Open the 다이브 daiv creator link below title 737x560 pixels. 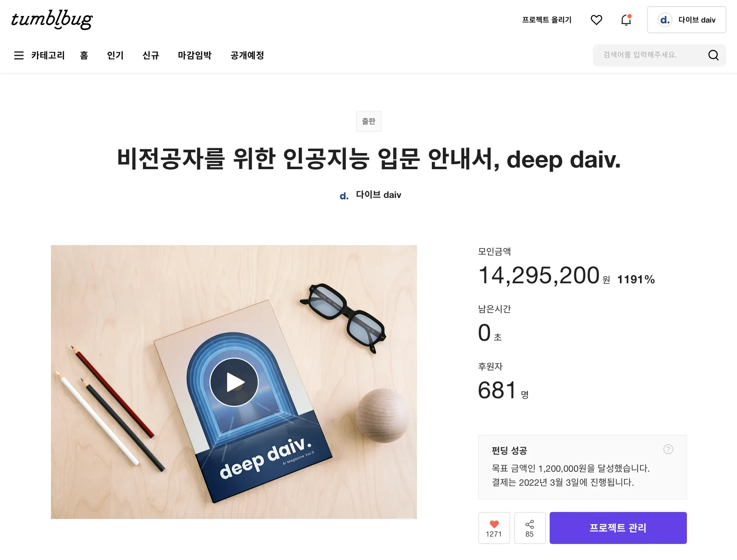click(371, 195)
